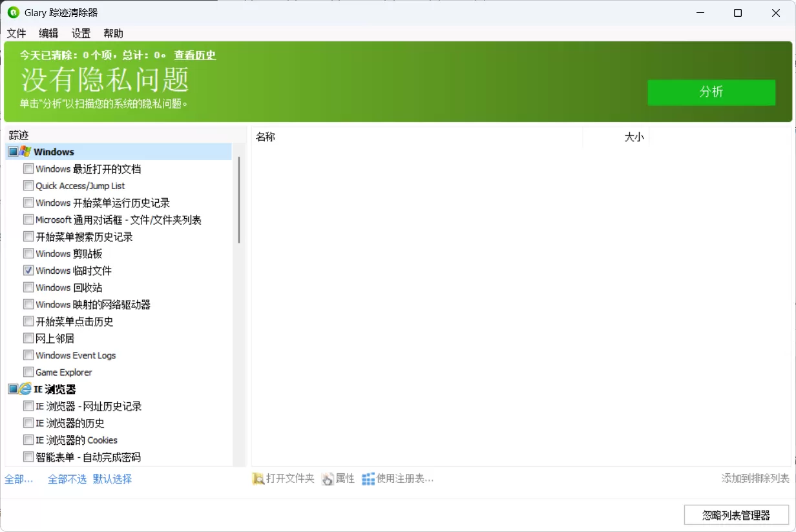This screenshot has width=796, height=532.
Task: Check the IE 浏览器的 Cookies option
Action: pos(28,440)
